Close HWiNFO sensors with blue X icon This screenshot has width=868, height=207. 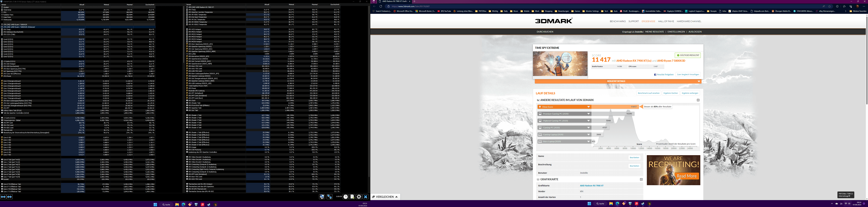click(366, 197)
